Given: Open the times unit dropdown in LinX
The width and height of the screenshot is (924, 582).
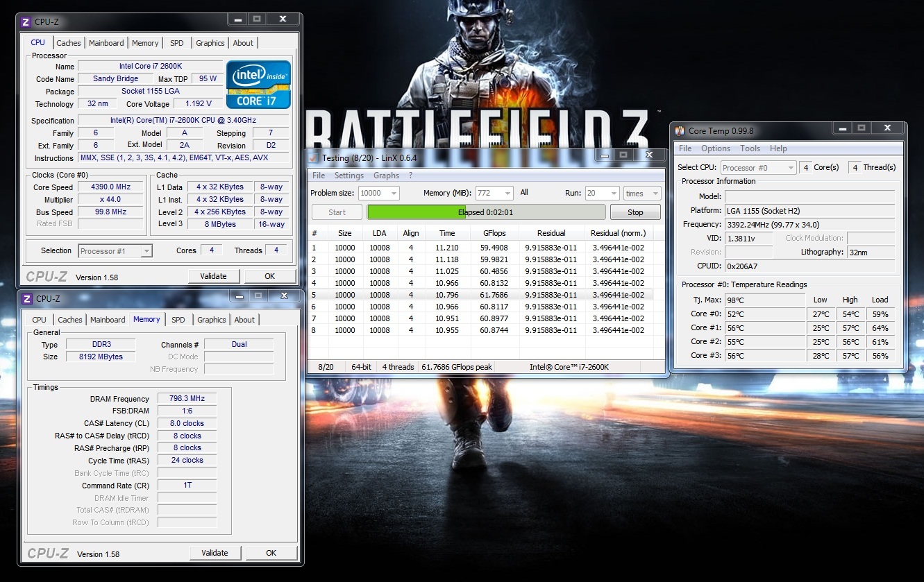Looking at the screenshot, I should (641, 194).
